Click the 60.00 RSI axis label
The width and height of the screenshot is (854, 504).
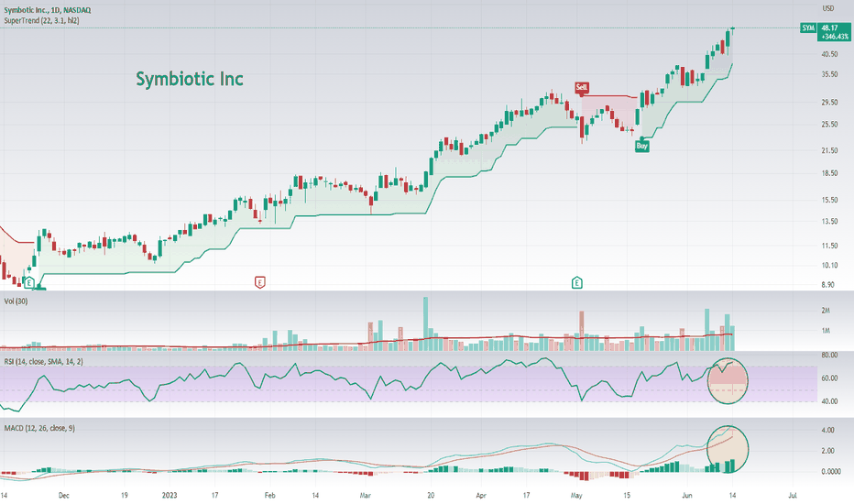pyautogui.click(x=829, y=378)
